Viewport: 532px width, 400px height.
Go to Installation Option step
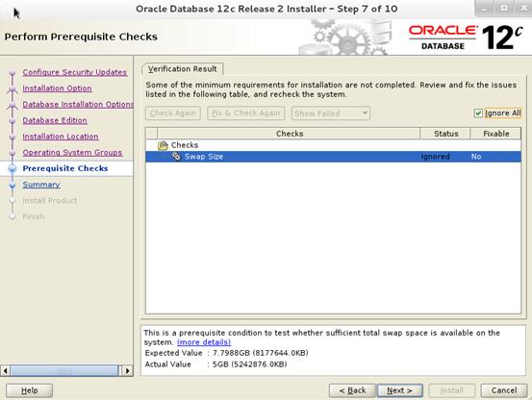pyautogui.click(x=57, y=88)
